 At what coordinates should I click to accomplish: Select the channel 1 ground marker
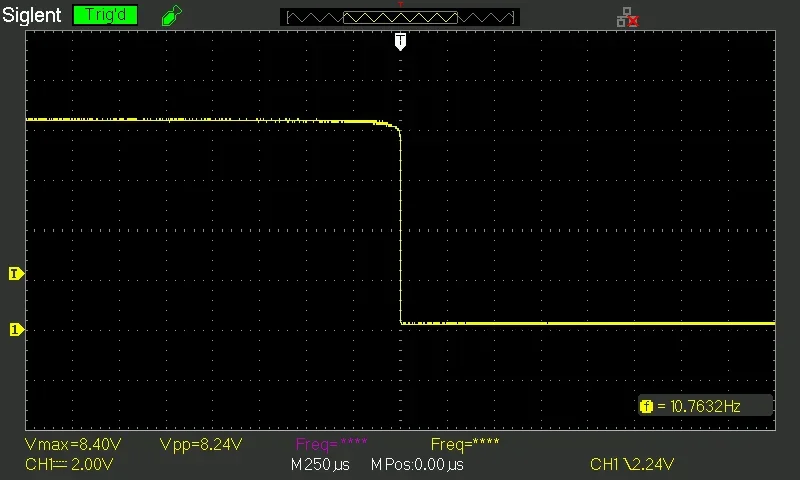pos(16,330)
